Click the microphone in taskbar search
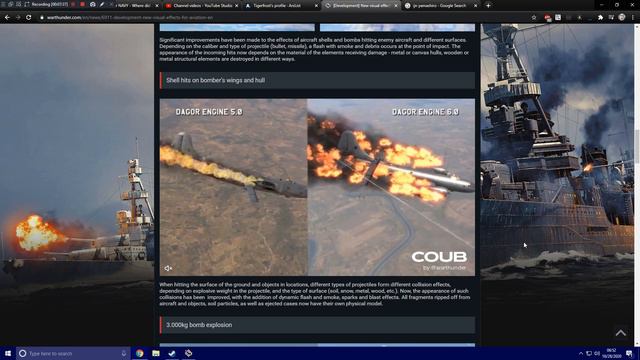Image resolution: width=640 pixels, height=360 pixels. pyautogui.click(x=124, y=353)
